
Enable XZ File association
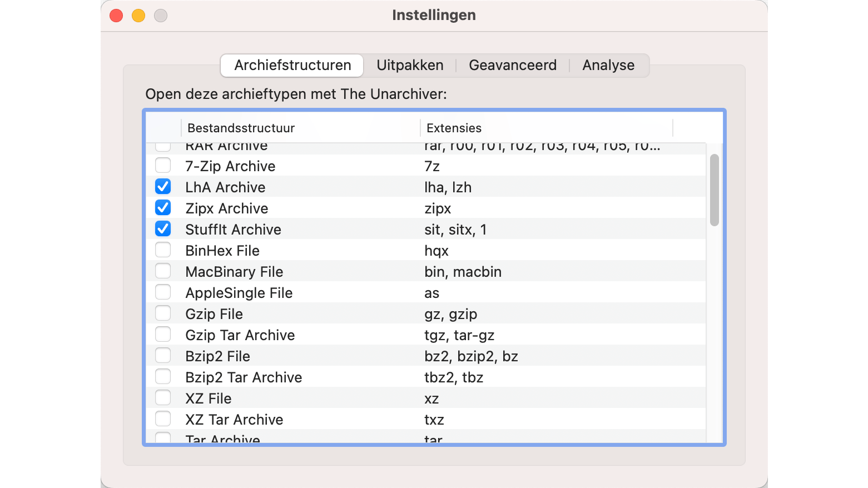(163, 397)
